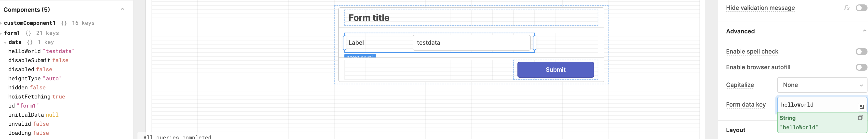Collapse the form1 tree node

coord(1,33)
